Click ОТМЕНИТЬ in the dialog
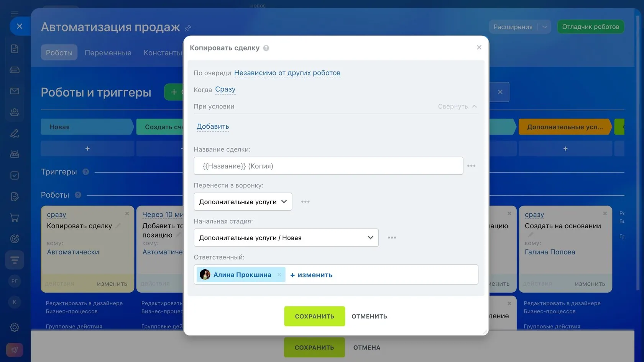The image size is (644, 362). (x=369, y=316)
